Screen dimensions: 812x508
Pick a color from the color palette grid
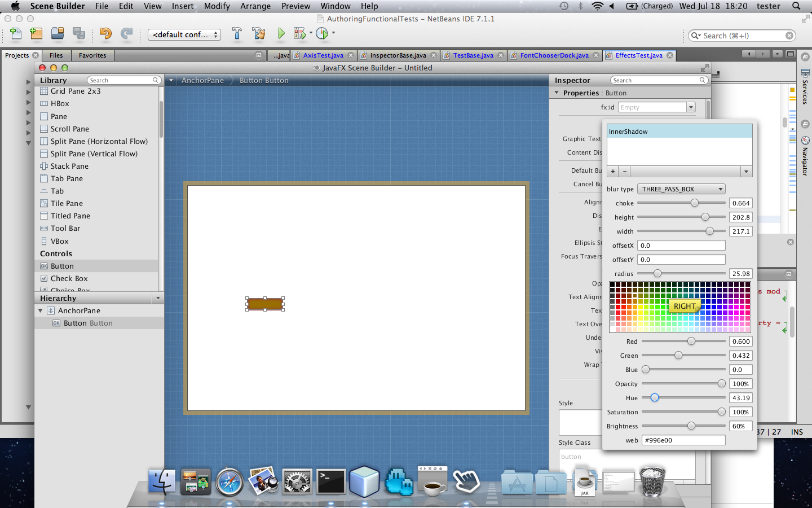679,307
